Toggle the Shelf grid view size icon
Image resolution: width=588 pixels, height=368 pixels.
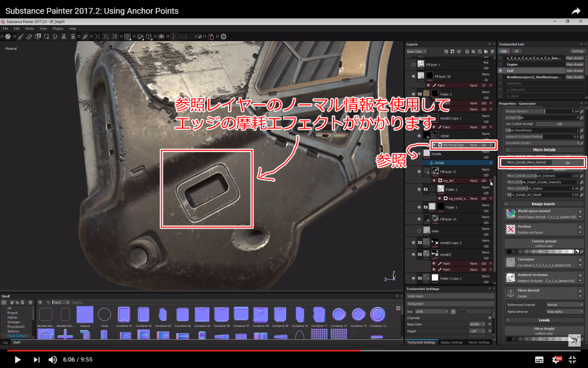tap(398, 309)
